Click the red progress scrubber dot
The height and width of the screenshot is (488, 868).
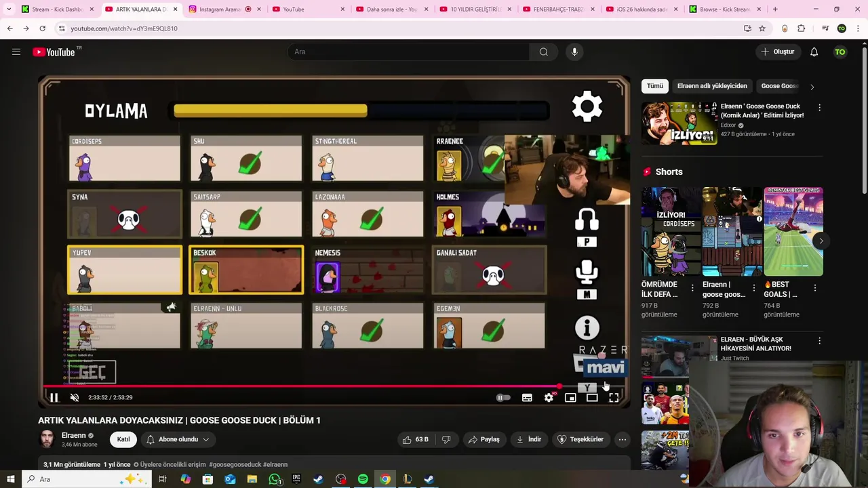(x=559, y=386)
